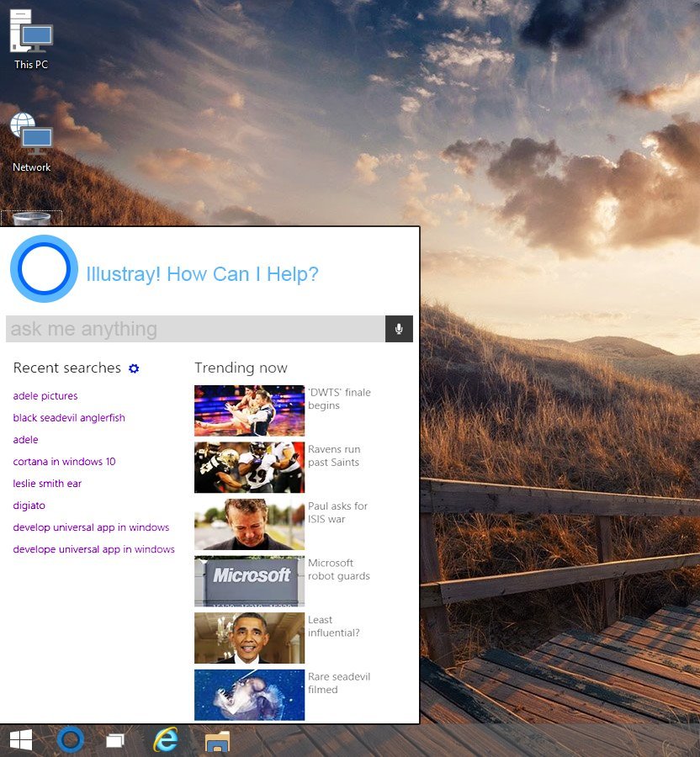This screenshot has width=700, height=757.
Task: Open the 'DWTS' finale dancing thumbnail
Action: (x=250, y=410)
